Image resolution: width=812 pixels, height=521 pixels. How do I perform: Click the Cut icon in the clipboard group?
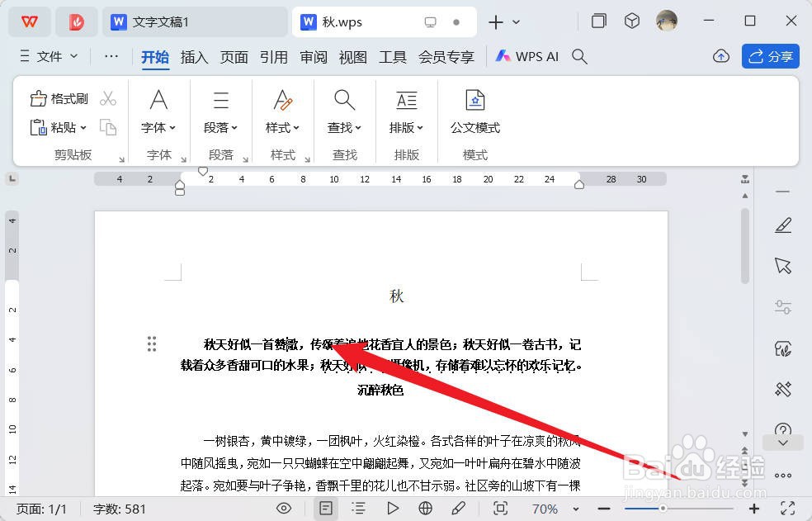108,97
